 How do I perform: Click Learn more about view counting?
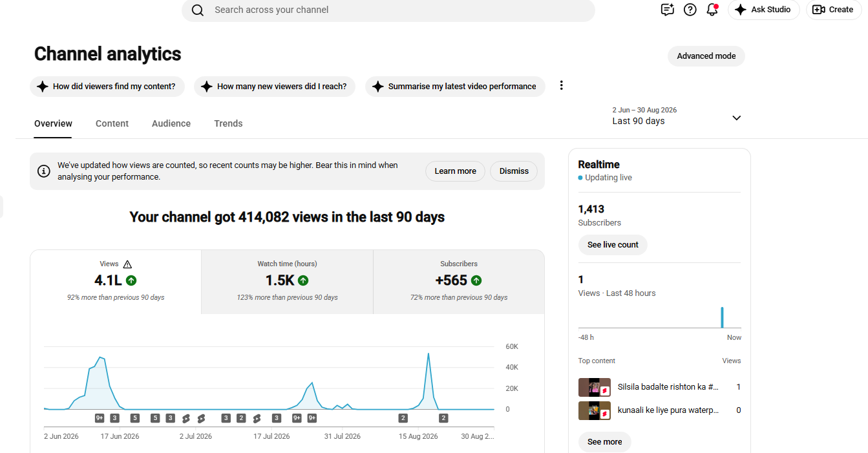point(455,171)
